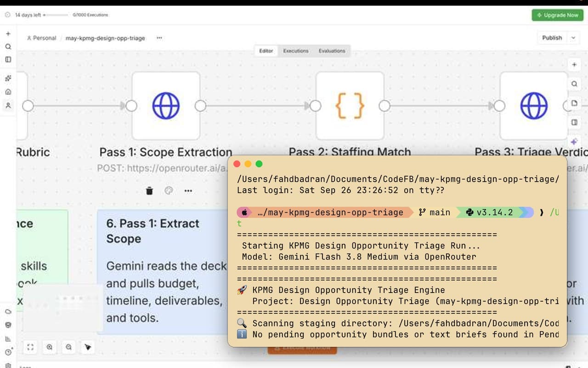Select the Pass 1: Scope Extraction node
588x368 pixels.
(x=166, y=106)
